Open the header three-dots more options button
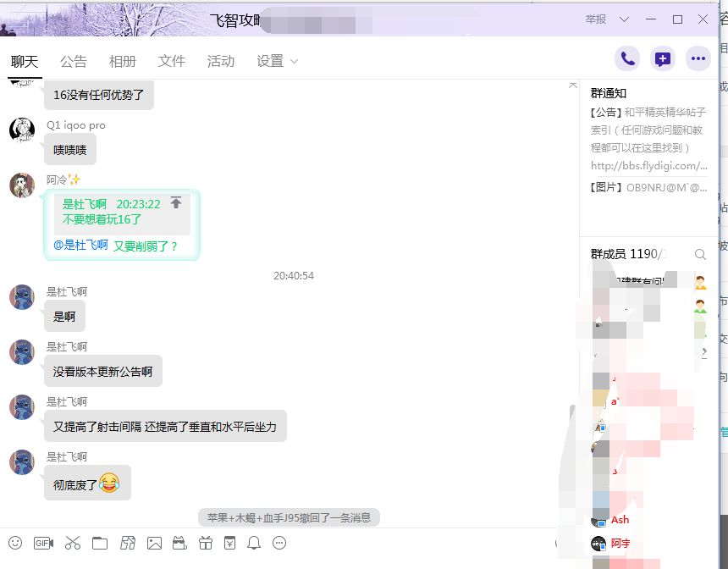The width and height of the screenshot is (728, 569). pyautogui.click(x=698, y=58)
